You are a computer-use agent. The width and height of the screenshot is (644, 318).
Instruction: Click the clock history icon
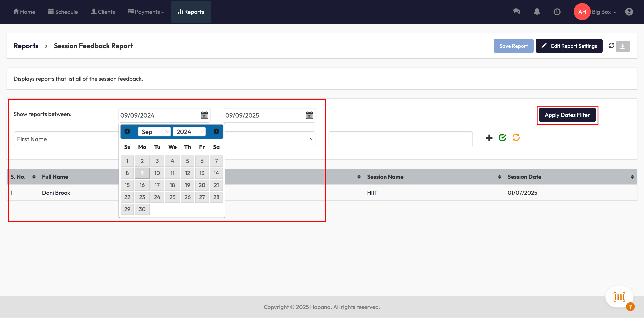[557, 12]
